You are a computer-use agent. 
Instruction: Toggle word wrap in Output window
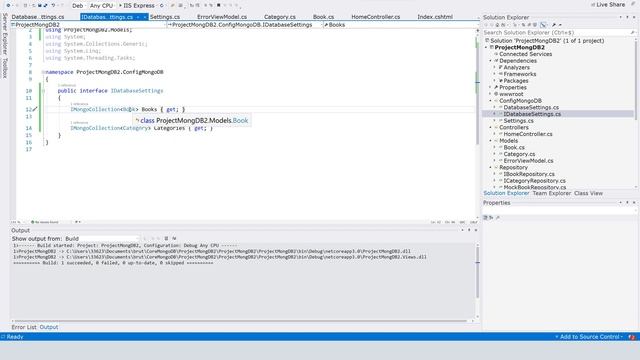click(x=174, y=238)
